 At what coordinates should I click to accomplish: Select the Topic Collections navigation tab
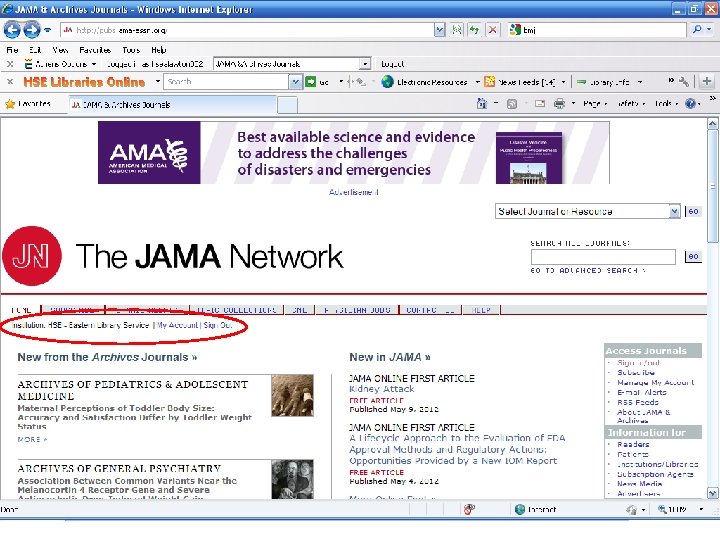(236, 310)
